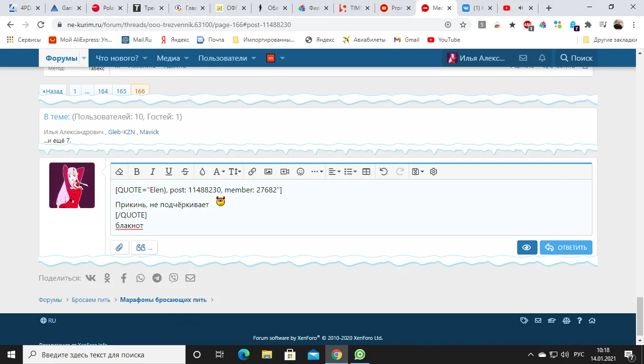Viewport: 644px width, 364px height.
Task: Click the eye preview button
Action: coord(527,247)
